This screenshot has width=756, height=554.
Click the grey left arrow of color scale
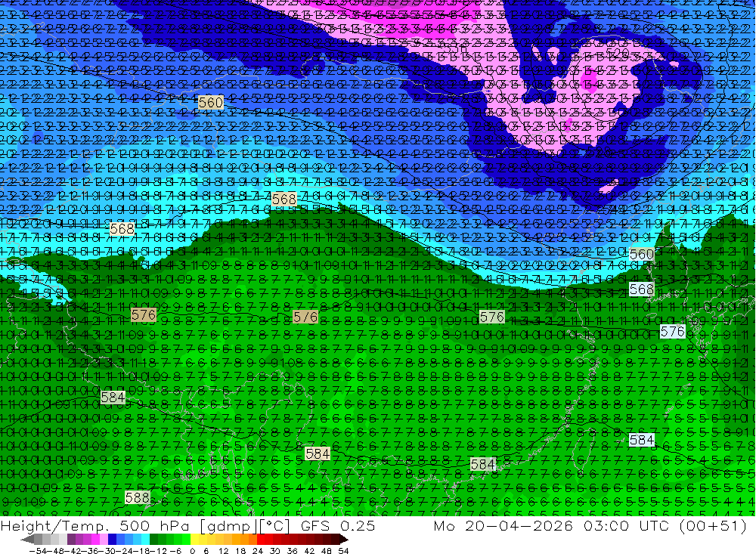(x=27, y=539)
